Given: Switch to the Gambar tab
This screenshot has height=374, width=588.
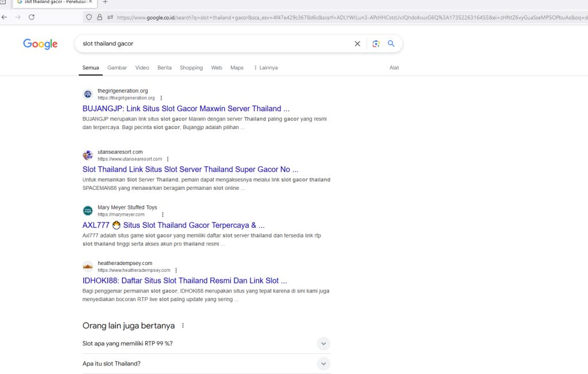Looking at the screenshot, I should click(x=117, y=68).
